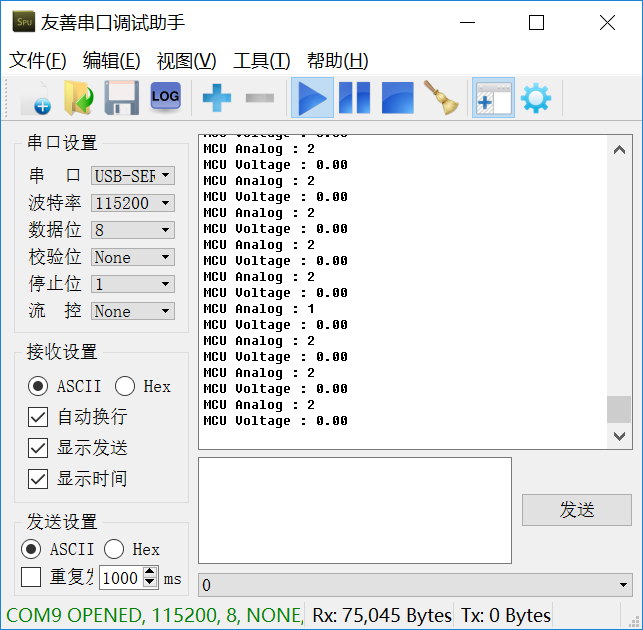Start the serial port with play icon
The width and height of the screenshot is (643, 630).
point(312,98)
